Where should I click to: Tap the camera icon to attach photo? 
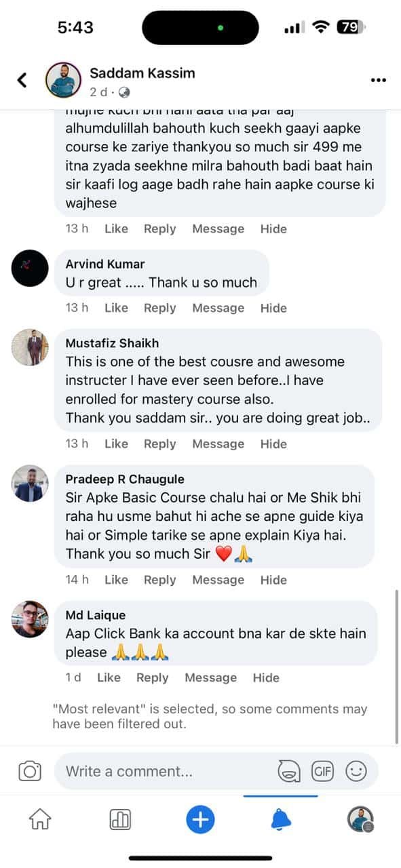click(x=30, y=771)
